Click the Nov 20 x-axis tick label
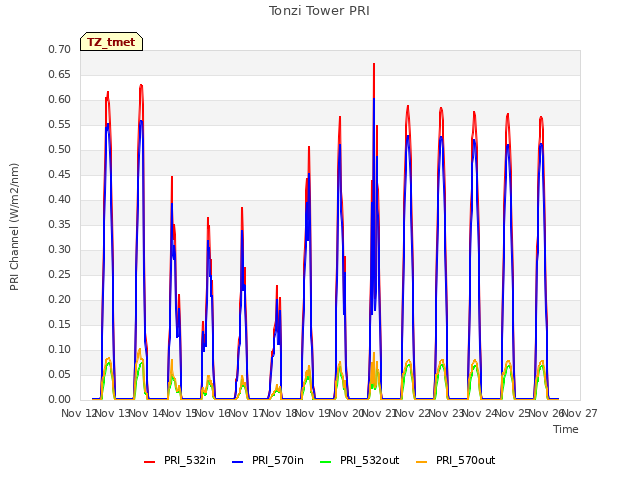 coord(347,413)
